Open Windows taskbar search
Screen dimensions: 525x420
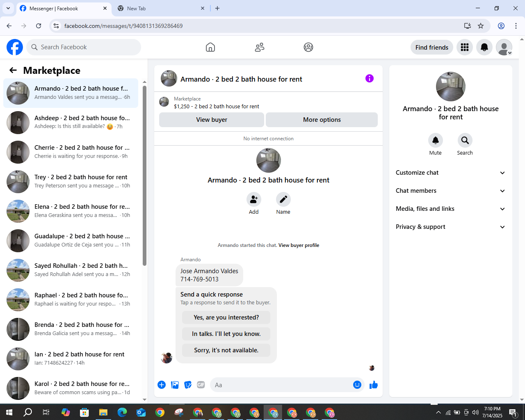(27, 412)
